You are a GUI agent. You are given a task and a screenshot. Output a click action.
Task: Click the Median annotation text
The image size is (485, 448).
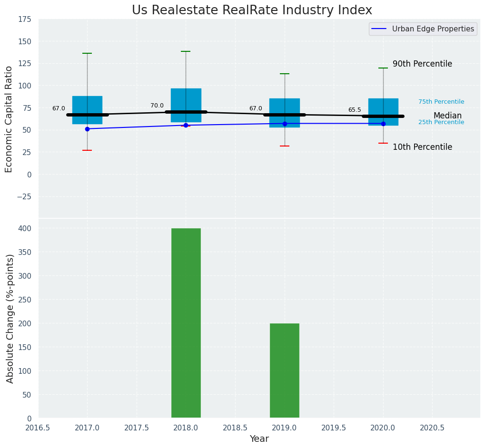pyautogui.click(x=447, y=116)
